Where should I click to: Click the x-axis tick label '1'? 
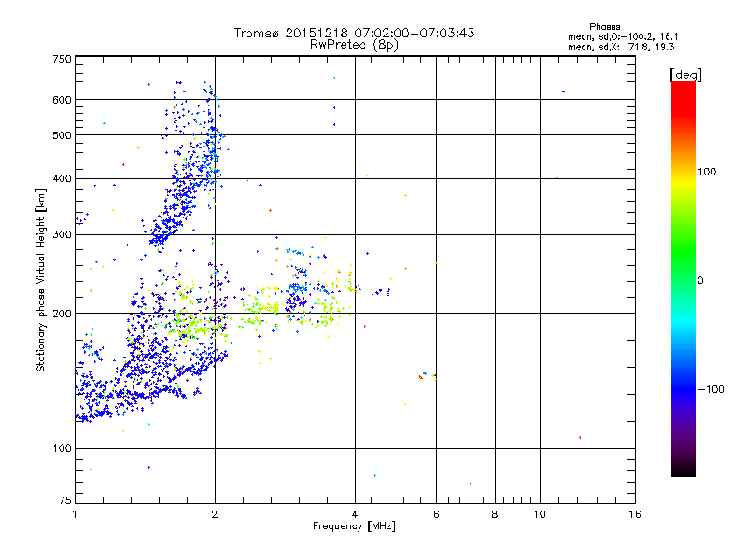pyautogui.click(x=76, y=514)
